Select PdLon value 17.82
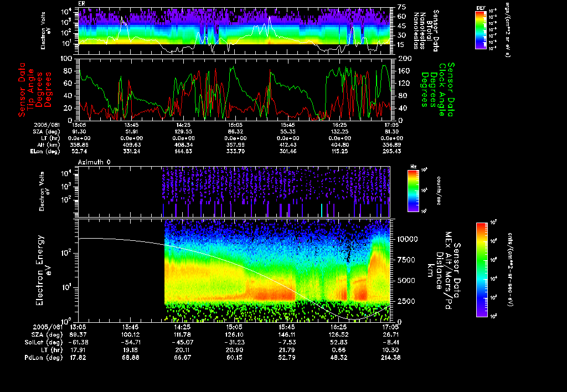Viewport: 567px width, 392px height. click(x=78, y=358)
